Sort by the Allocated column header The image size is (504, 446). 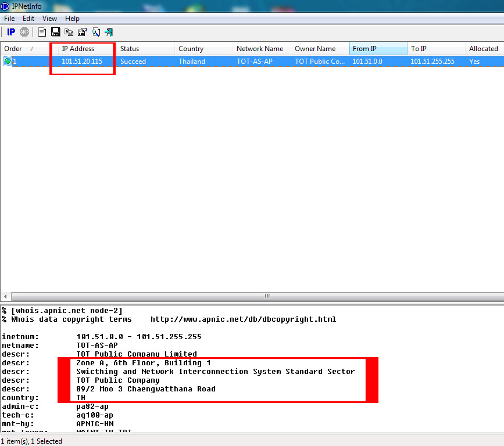(485, 49)
